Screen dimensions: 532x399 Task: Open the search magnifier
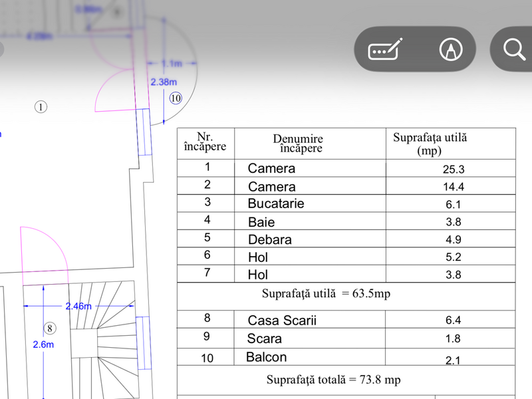pos(514,49)
